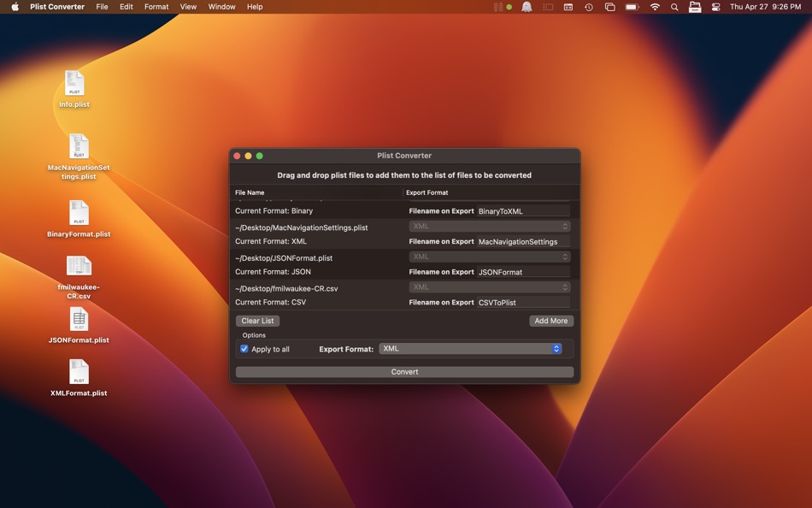812x508 pixels.
Task: Select the ~/Desktop/JSONFormat.plist row text
Action: (x=284, y=258)
